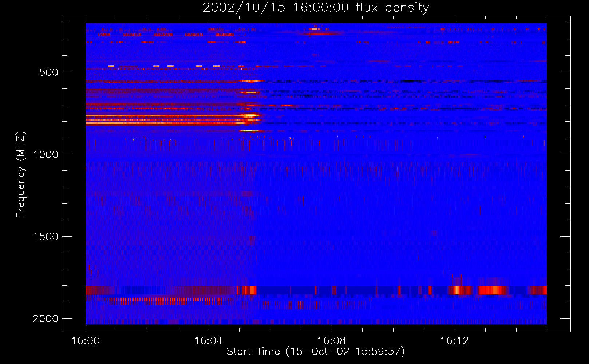Click the y-axis label "Frequency (MHZ)"
This screenshot has width=589, height=364.
pyautogui.click(x=21, y=174)
